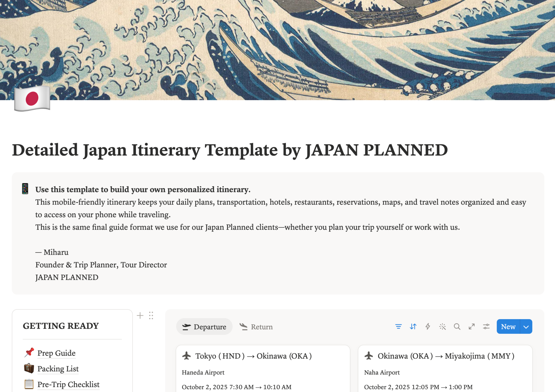Open the Okinawa (OKA) → Miyakojima (MMY) card
The image size is (555, 392).
tap(445, 368)
